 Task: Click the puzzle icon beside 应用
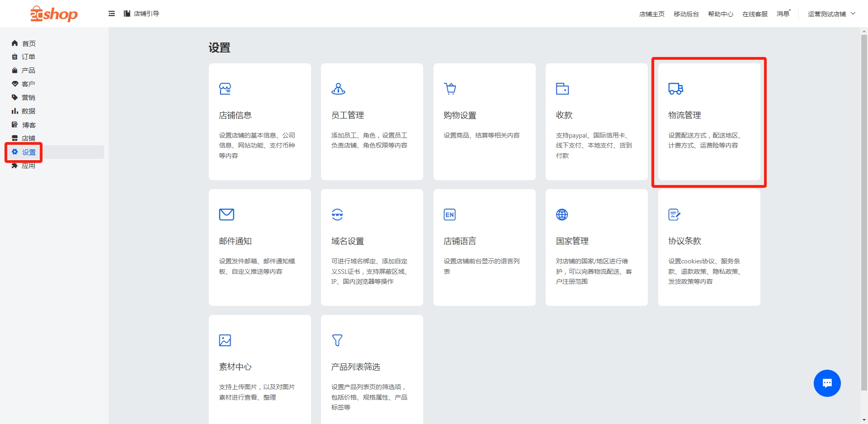click(14, 166)
